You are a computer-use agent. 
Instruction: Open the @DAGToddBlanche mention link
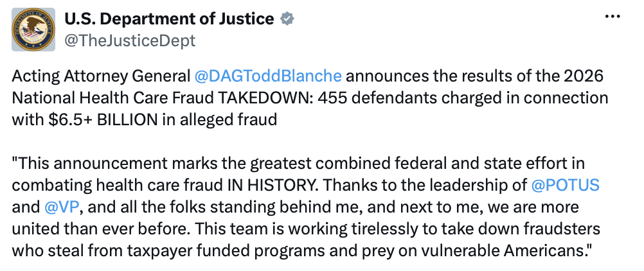coord(267,76)
